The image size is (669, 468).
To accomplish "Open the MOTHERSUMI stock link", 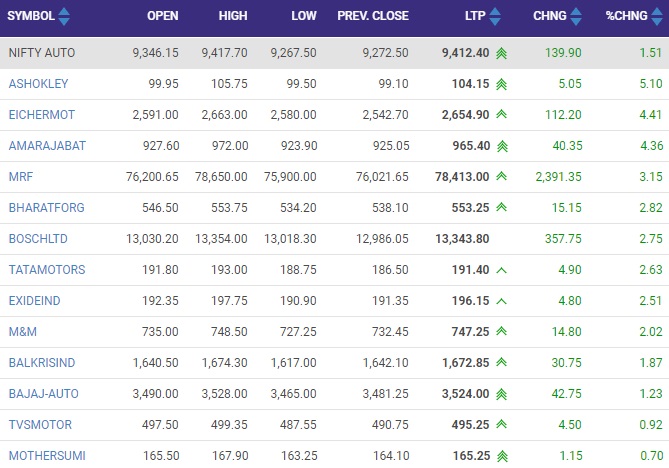I will pyautogui.click(x=47, y=456).
